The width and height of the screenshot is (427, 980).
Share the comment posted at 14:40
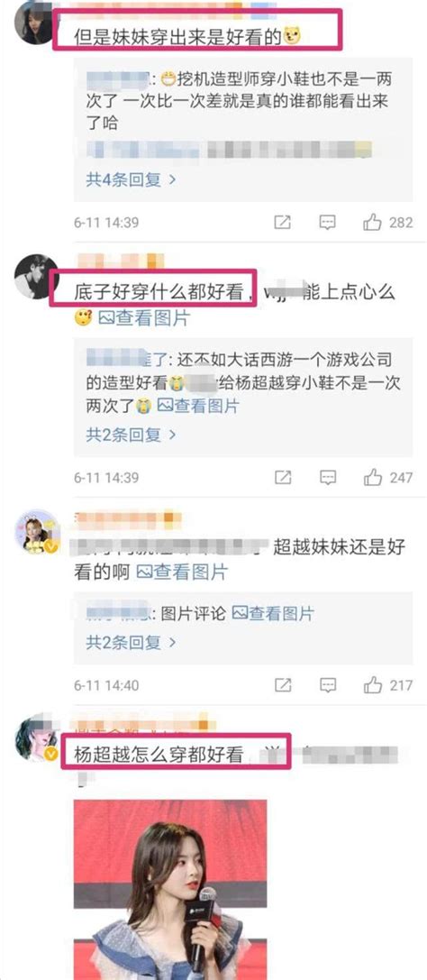pos(283,685)
